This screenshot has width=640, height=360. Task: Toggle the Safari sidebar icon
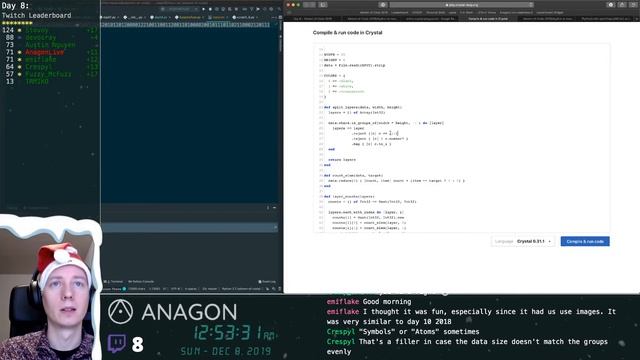point(323,5)
